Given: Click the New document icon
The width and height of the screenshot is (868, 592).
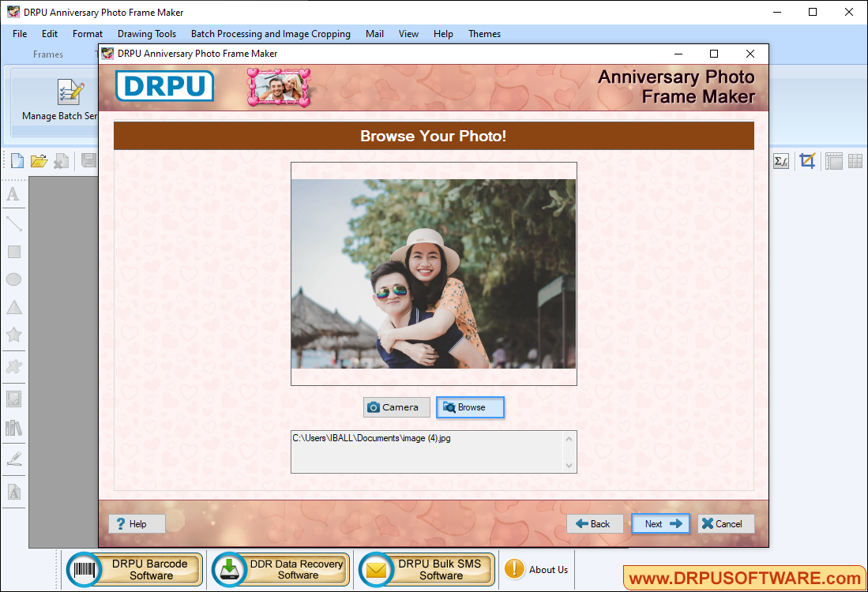Looking at the screenshot, I should pos(16,160).
